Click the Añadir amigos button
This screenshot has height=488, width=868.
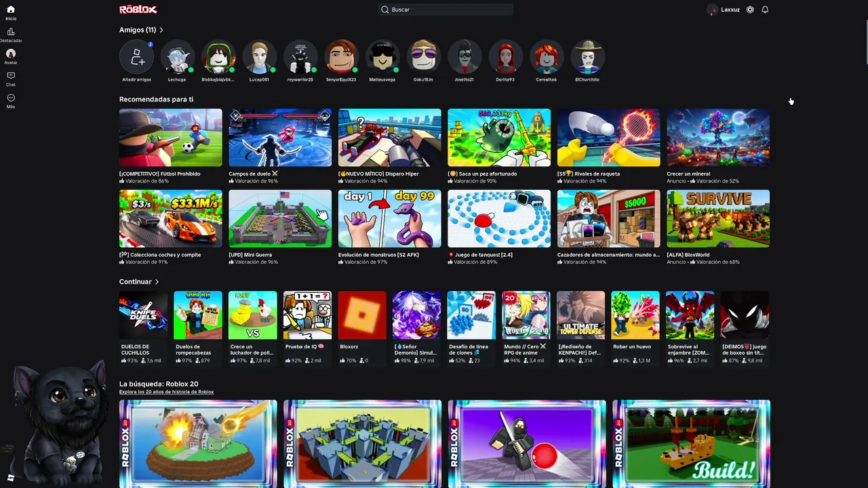[137, 57]
